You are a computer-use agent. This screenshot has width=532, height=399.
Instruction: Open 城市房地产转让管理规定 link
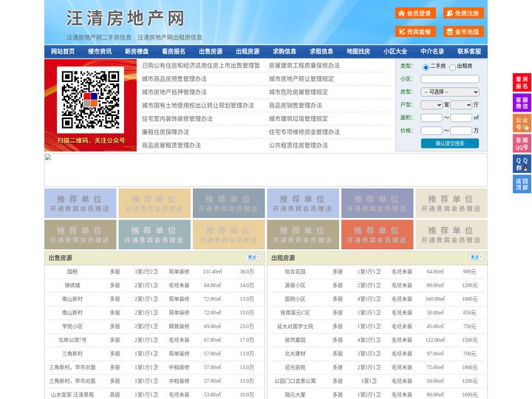point(301,79)
